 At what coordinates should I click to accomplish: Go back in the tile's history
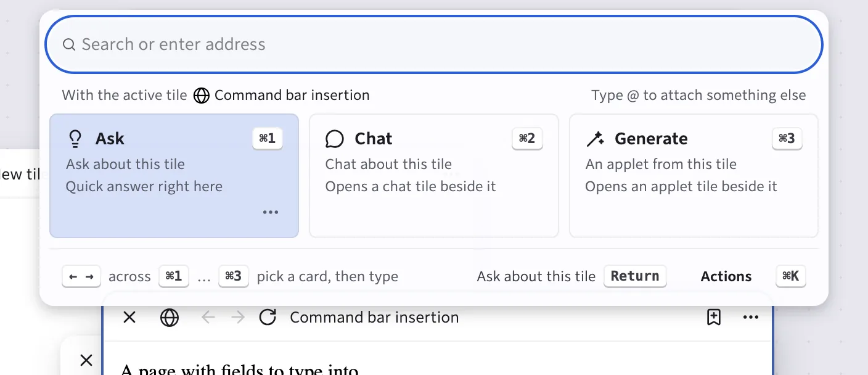point(208,317)
